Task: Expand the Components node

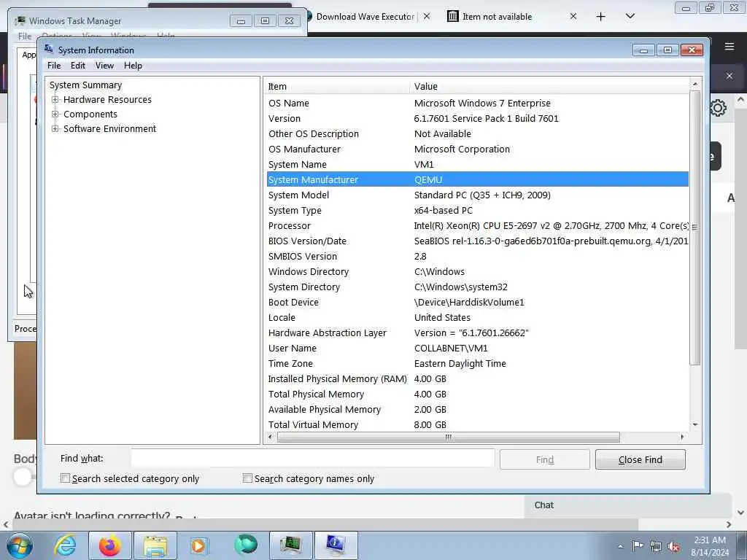Action: pos(55,114)
